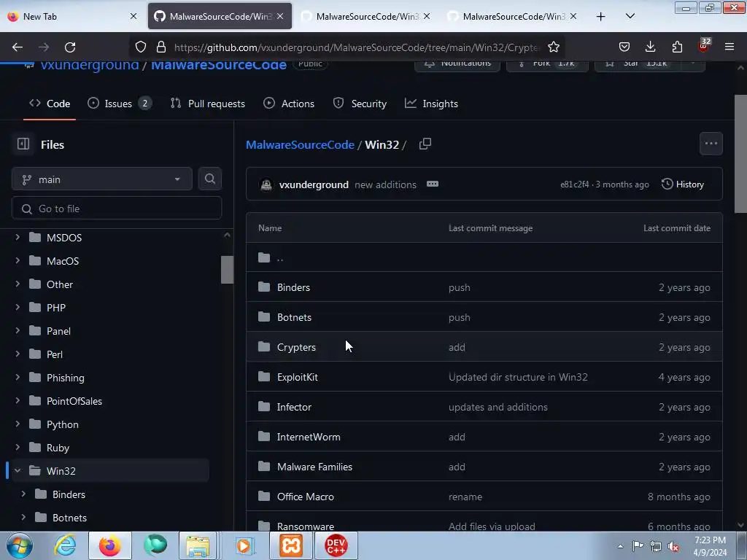Image resolution: width=747 pixels, height=560 pixels.
Task: Expand the MSDOS folder in the tree
Action: point(18,237)
